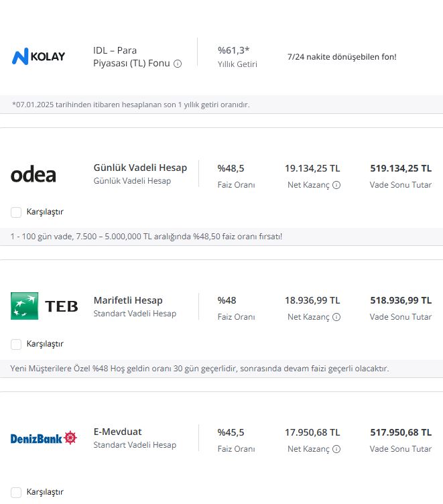Tick the Karşılaştır checkbox for odea
443x504 pixels.
pyautogui.click(x=16, y=212)
